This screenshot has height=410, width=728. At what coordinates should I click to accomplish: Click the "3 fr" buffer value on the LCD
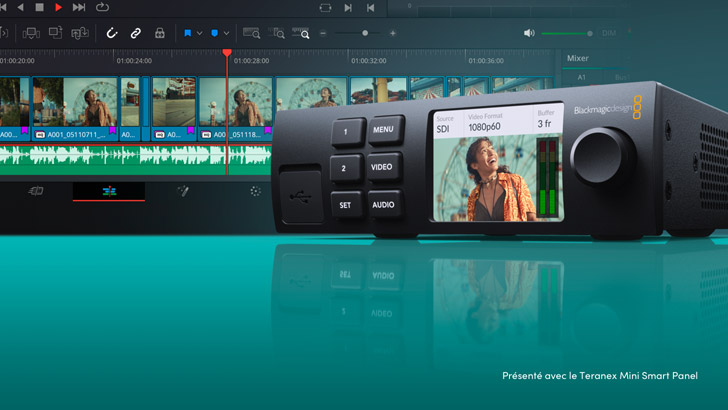544,124
